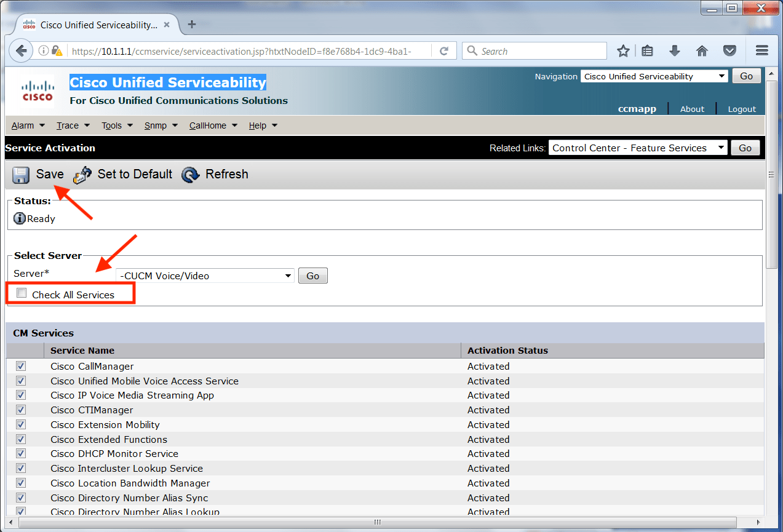This screenshot has width=783, height=532.
Task: Click in the browser Search field
Action: coord(534,51)
